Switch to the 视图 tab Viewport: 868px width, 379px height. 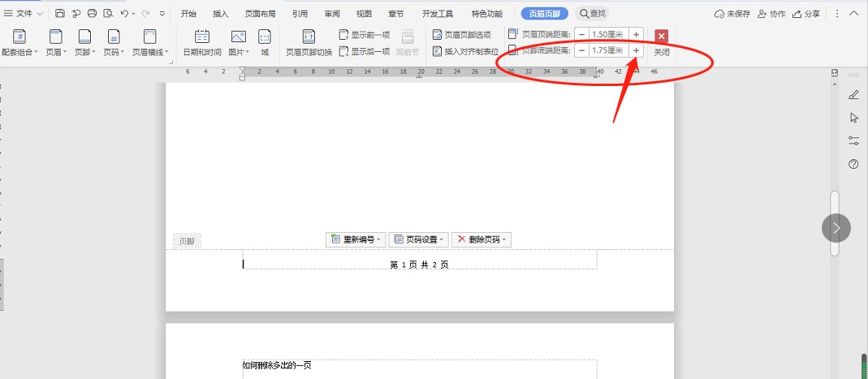point(365,14)
